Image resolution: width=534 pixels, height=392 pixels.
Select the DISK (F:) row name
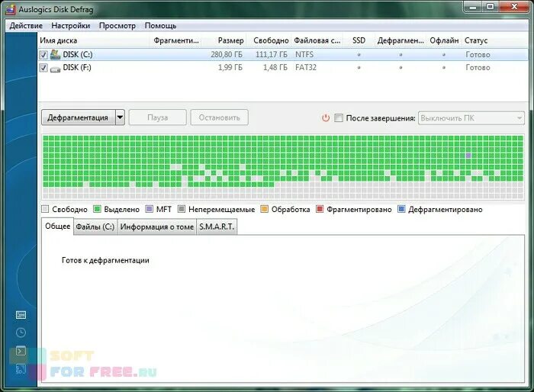(x=77, y=67)
